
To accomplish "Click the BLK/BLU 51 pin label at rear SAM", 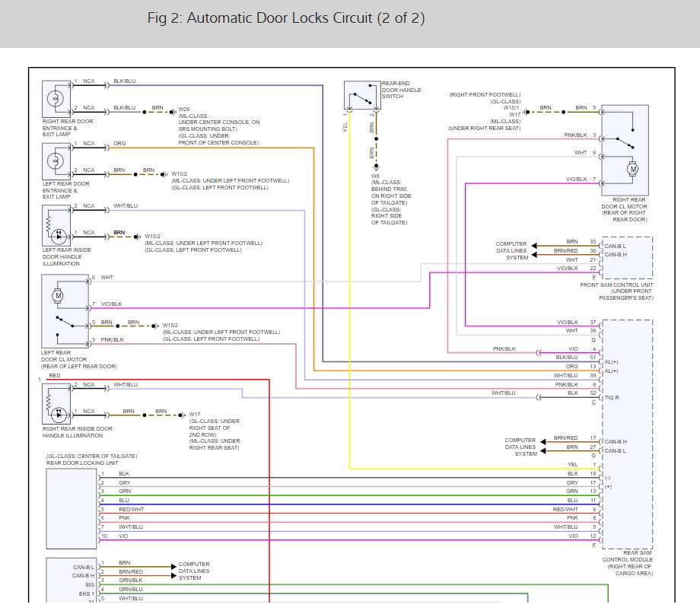I will pos(576,358).
